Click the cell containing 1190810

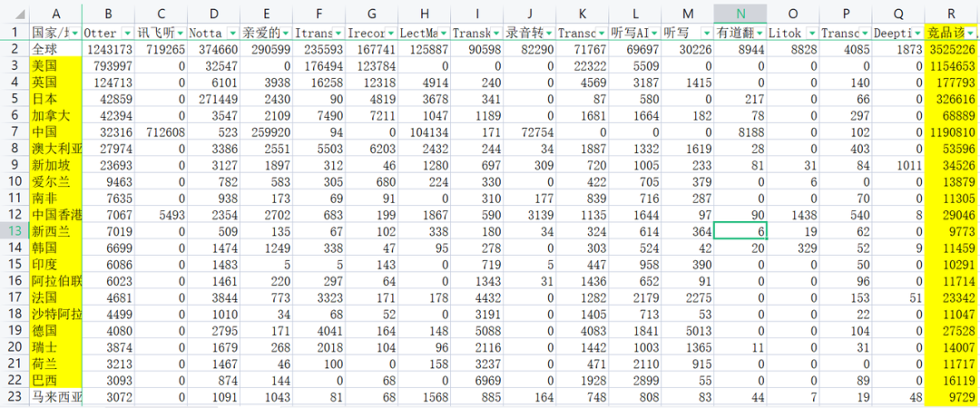click(951, 131)
